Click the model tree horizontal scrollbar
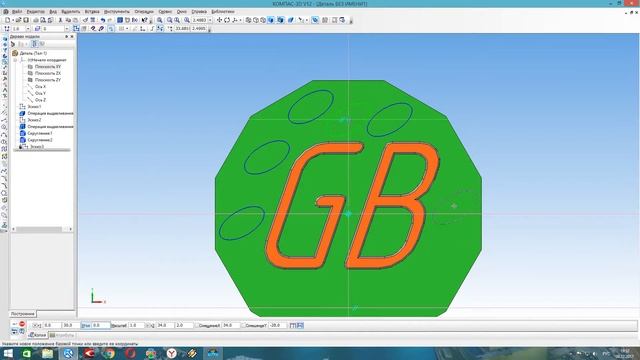Screen dimensions: 640x360 (42, 229)
